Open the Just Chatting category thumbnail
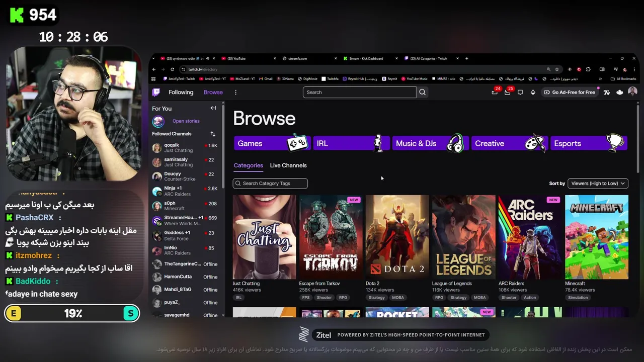 [264, 237]
